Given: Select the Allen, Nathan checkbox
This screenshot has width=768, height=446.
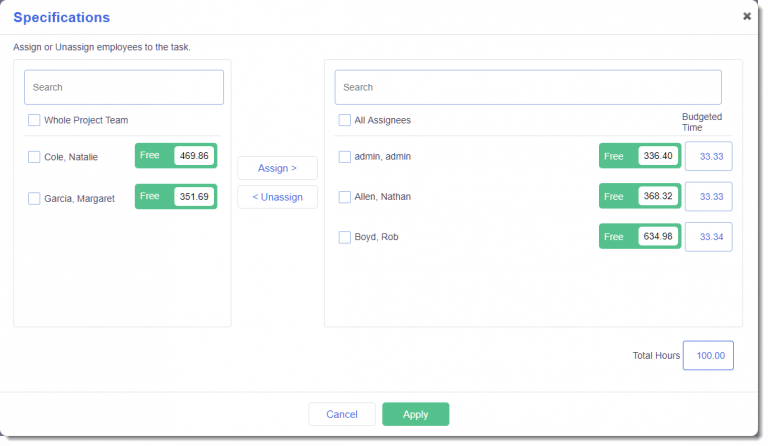Looking at the screenshot, I should pyautogui.click(x=344, y=197).
